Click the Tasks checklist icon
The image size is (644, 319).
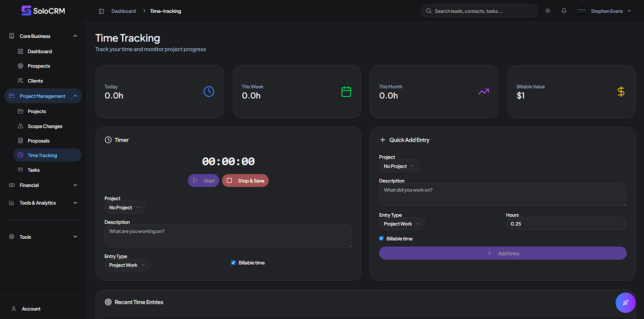pyautogui.click(x=20, y=170)
